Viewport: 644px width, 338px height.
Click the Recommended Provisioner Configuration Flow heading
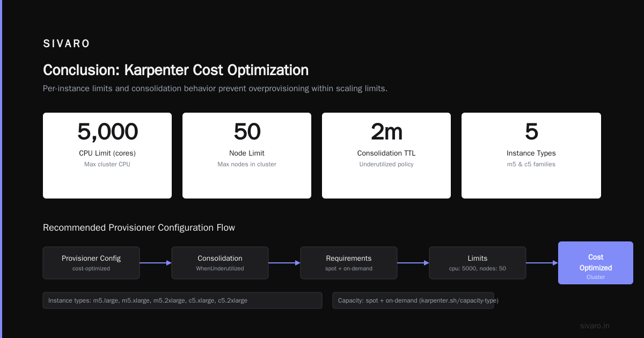point(139,227)
